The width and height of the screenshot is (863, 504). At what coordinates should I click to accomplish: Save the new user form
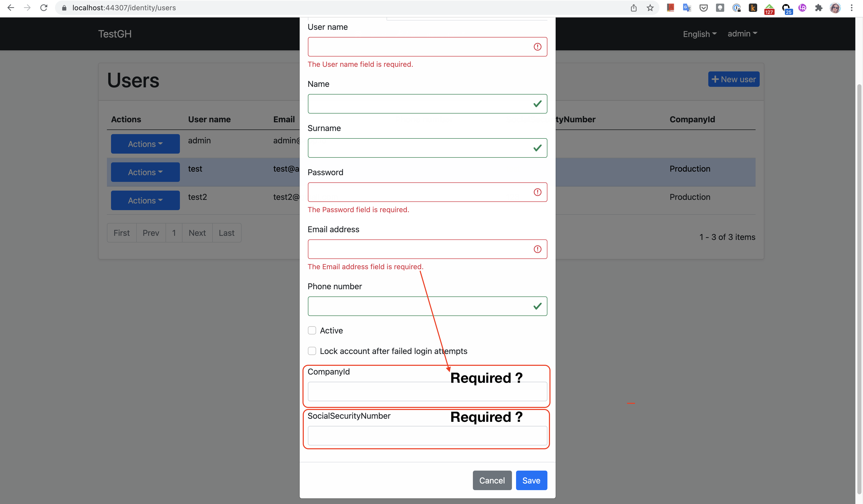point(531,480)
